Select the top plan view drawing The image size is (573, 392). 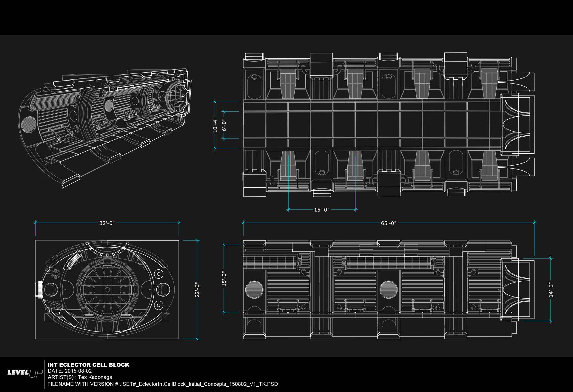pyautogui.click(x=389, y=125)
